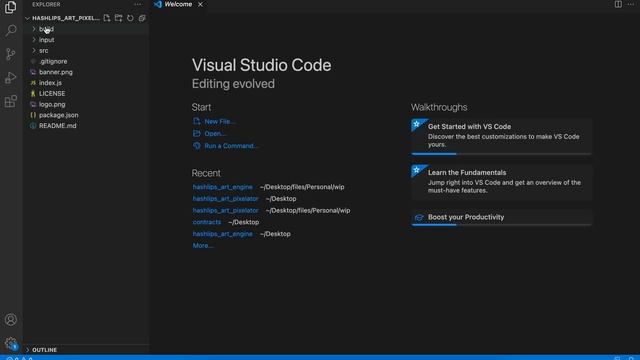This screenshot has width=640, height=360.
Task: Click the Split Editor icon
Action: [618, 4]
